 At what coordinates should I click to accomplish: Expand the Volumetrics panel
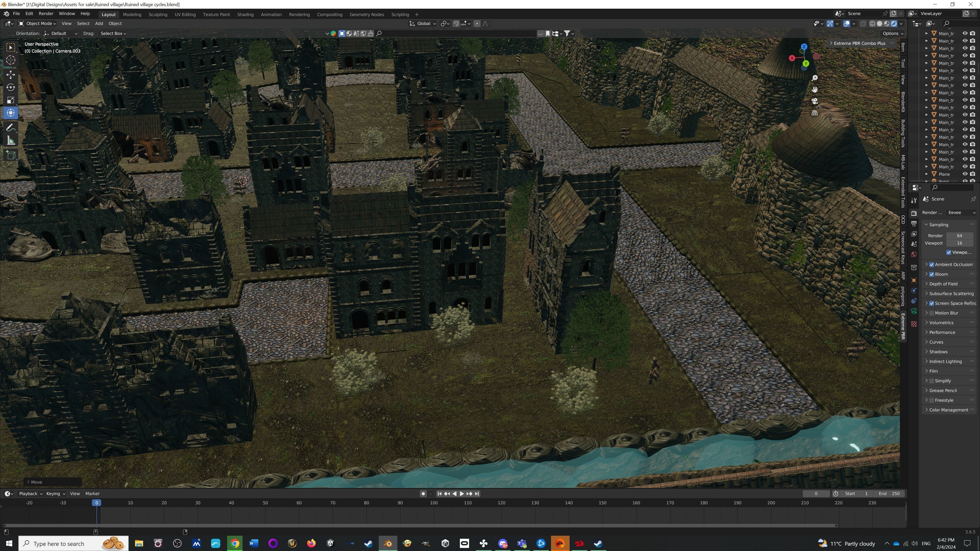click(x=949, y=322)
